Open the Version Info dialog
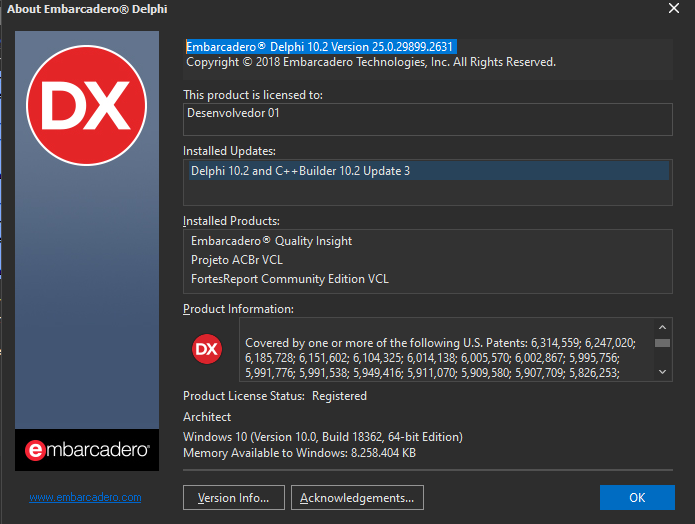 click(234, 497)
